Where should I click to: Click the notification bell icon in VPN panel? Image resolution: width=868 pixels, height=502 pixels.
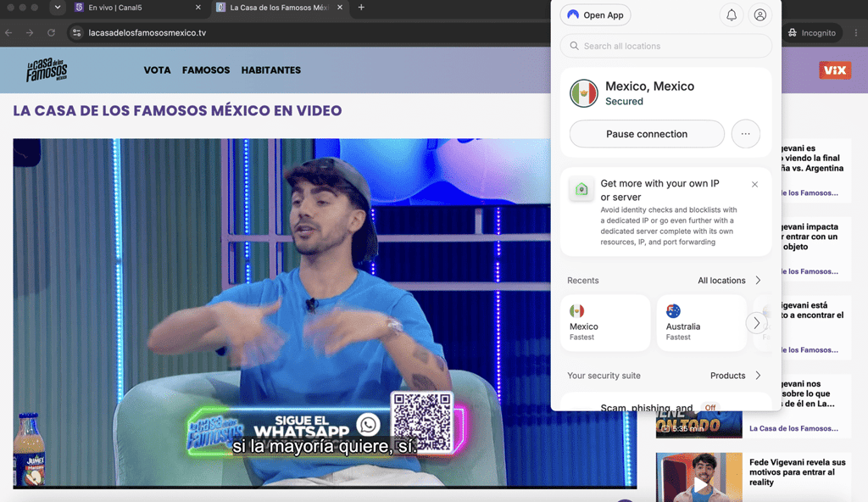732,15
